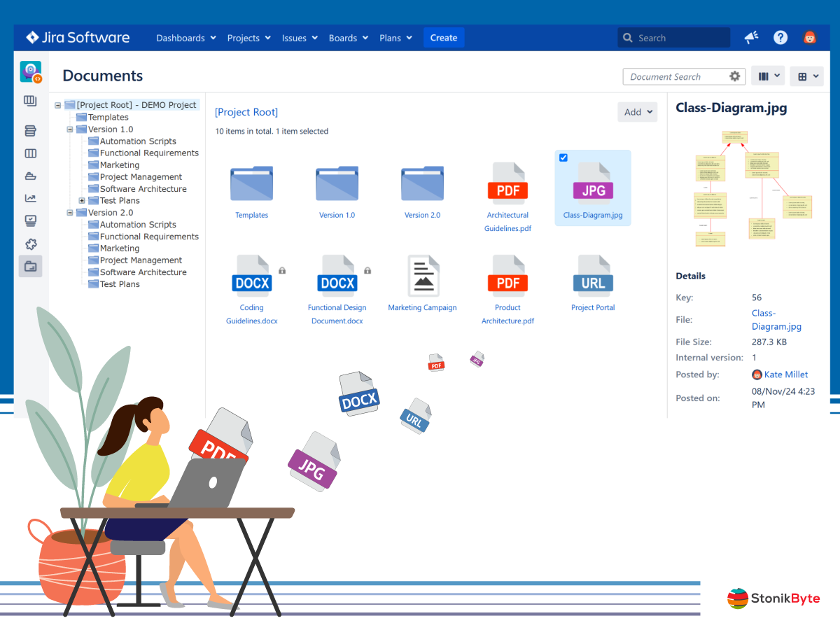The width and height of the screenshot is (840, 630).
Task: Click the feedback megaphone icon in top bar
Action: tap(751, 37)
